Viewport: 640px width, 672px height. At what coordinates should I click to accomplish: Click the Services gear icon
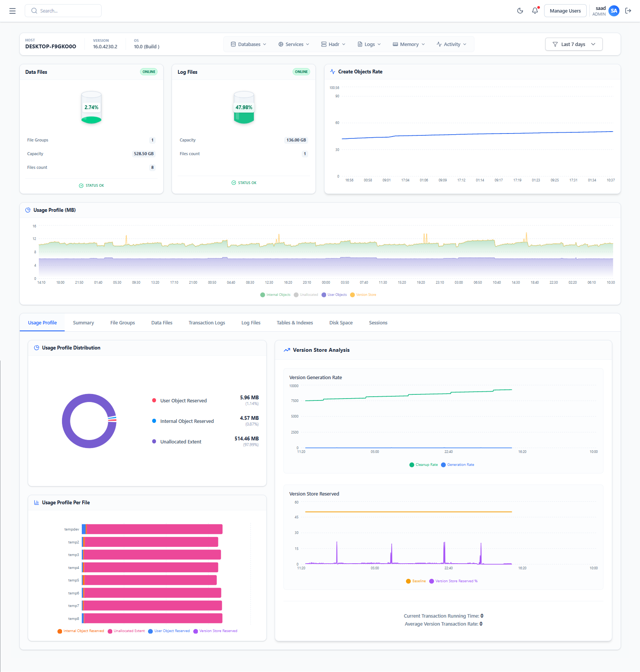(x=280, y=44)
